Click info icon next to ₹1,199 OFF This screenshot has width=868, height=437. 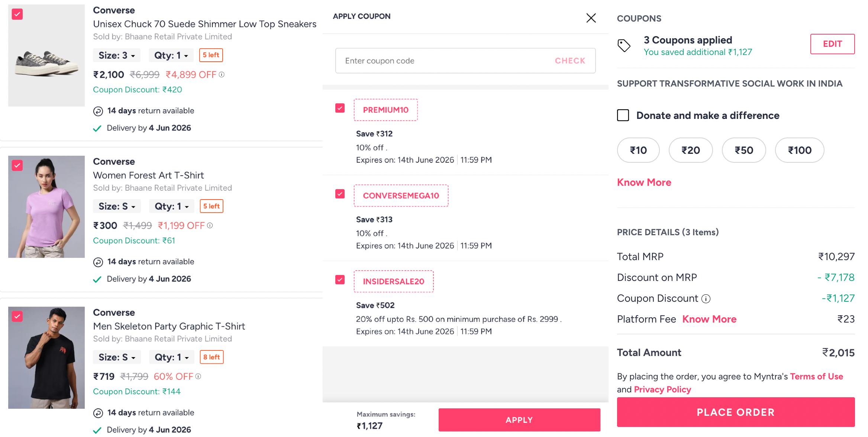pos(210,225)
